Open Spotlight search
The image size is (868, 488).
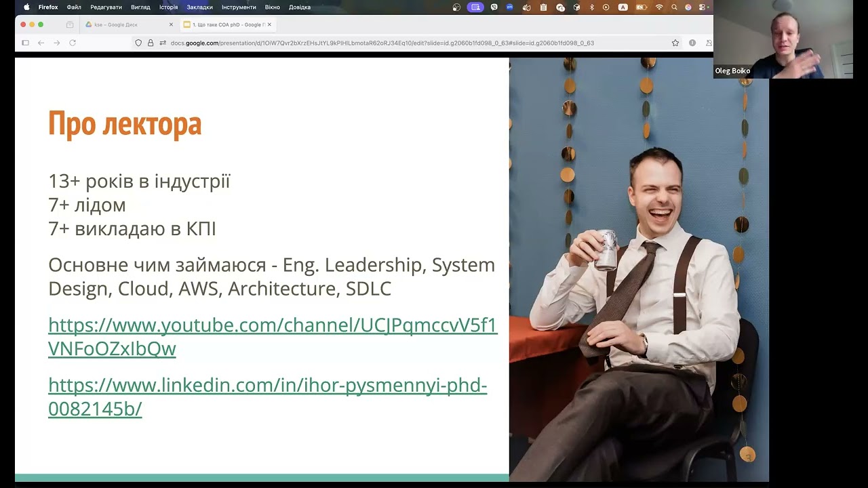coord(674,7)
